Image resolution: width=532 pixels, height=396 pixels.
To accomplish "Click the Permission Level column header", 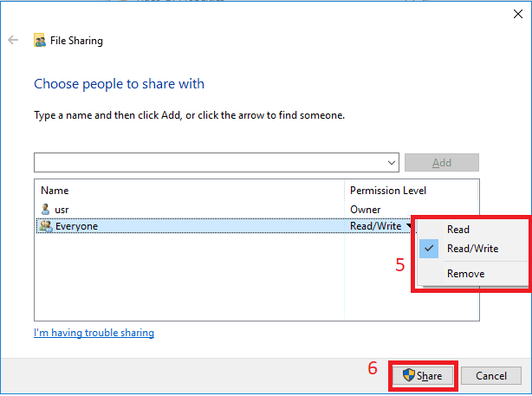I will (x=387, y=190).
